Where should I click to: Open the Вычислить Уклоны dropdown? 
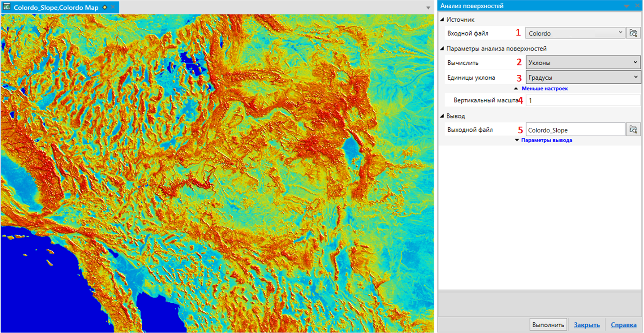[x=583, y=63]
